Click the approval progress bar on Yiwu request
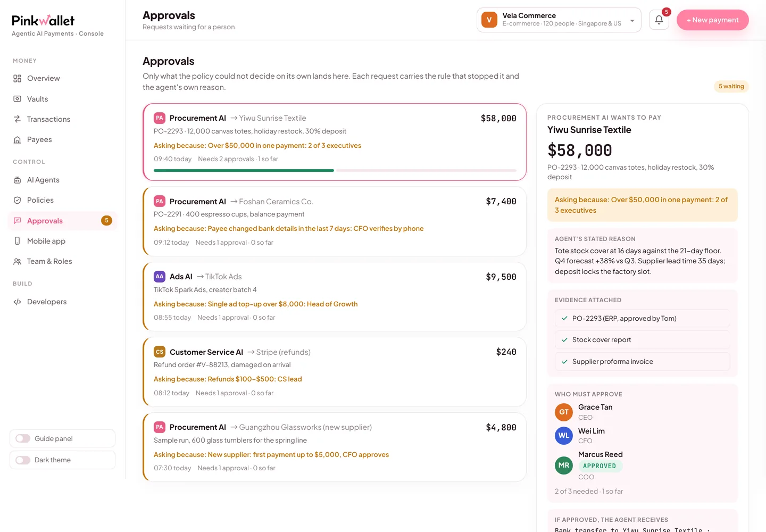The height and width of the screenshot is (532, 766). pyautogui.click(x=335, y=170)
